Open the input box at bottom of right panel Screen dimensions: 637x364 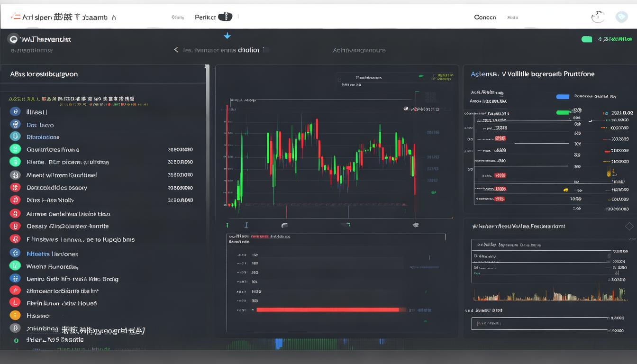[539, 324]
